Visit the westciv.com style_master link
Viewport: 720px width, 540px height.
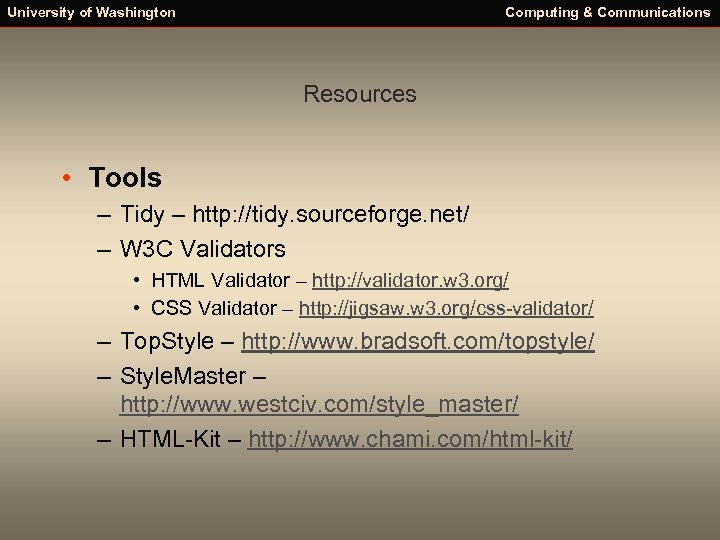coord(319,405)
